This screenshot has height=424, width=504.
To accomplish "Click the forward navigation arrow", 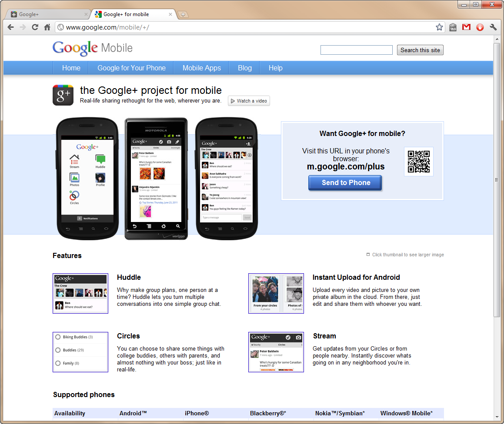I will 23,27.
